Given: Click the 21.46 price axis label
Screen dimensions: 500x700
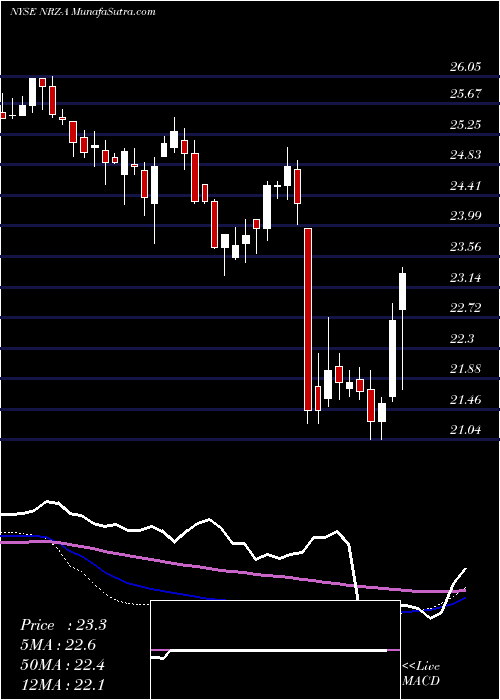Looking at the screenshot, I should click(465, 400).
